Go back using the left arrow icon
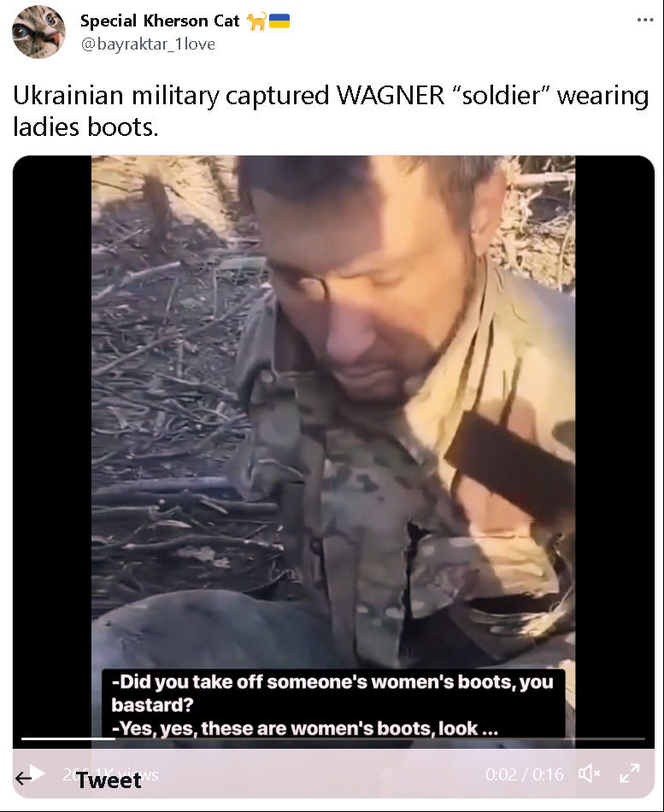The width and height of the screenshot is (664, 812). pyautogui.click(x=23, y=778)
